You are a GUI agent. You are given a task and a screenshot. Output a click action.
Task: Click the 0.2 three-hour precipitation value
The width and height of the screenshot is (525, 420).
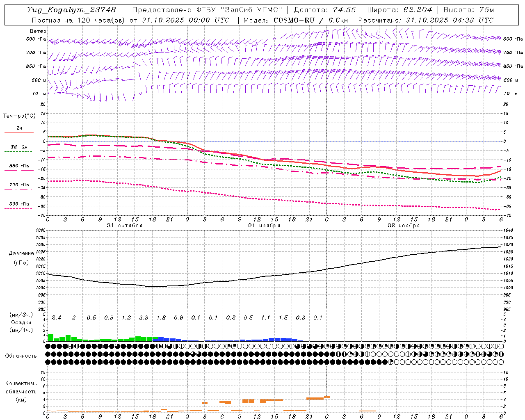pos(231,318)
